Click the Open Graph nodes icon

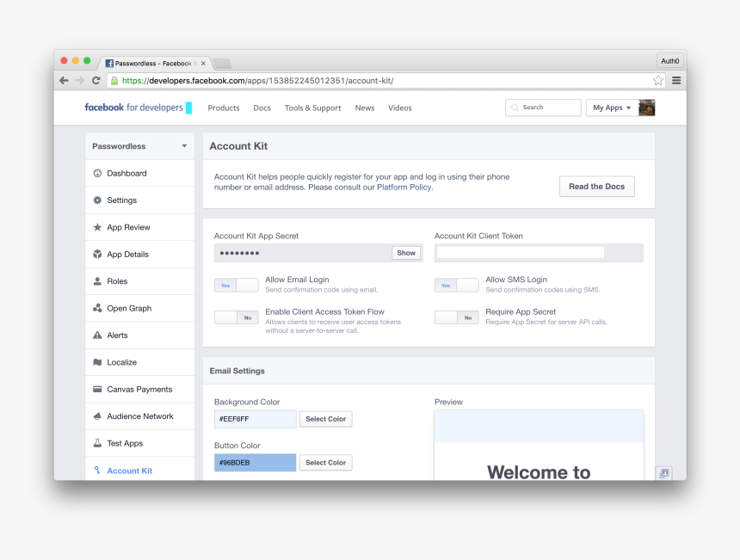click(x=97, y=308)
